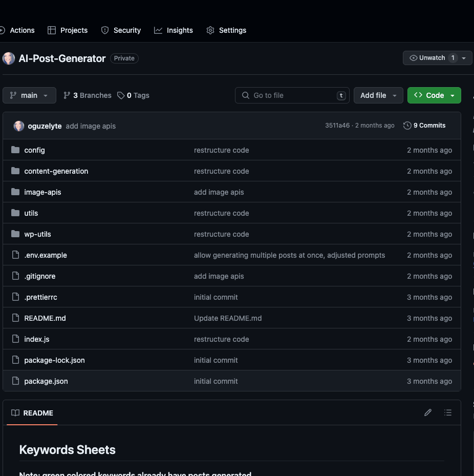This screenshot has height=476, width=474.
Task: Click the file icon for .gitignore
Action: click(15, 276)
